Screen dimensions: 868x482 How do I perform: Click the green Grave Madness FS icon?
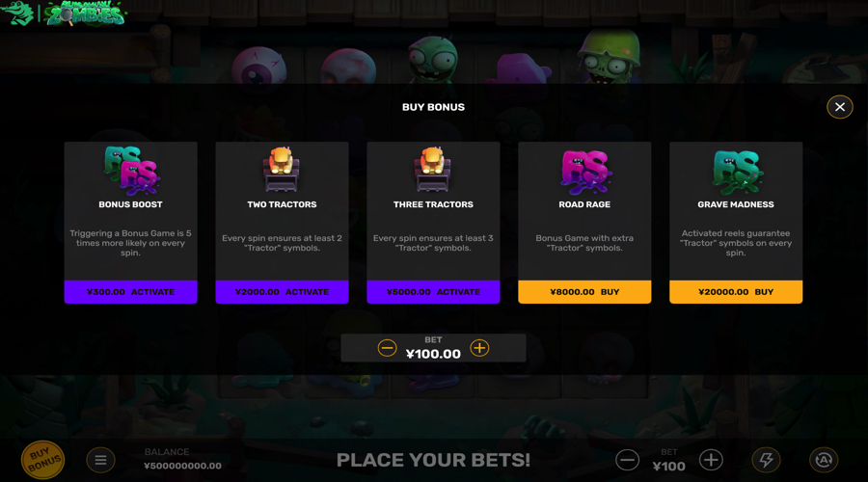[x=737, y=173]
